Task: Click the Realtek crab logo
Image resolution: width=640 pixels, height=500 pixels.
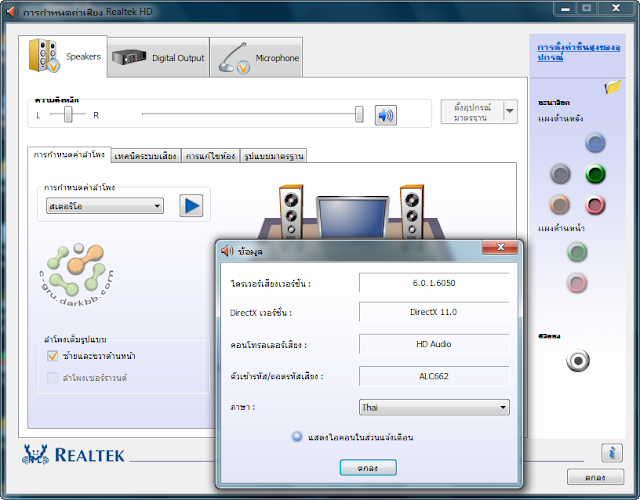Action: (35, 454)
